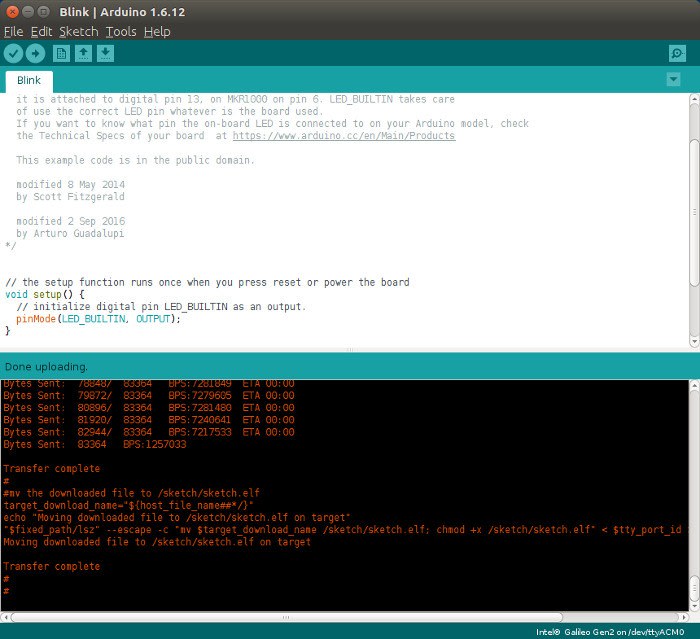Image resolution: width=700 pixels, height=639 pixels.
Task: Click 'modified 2 Sep 2016' comment line
Action: click(71, 221)
